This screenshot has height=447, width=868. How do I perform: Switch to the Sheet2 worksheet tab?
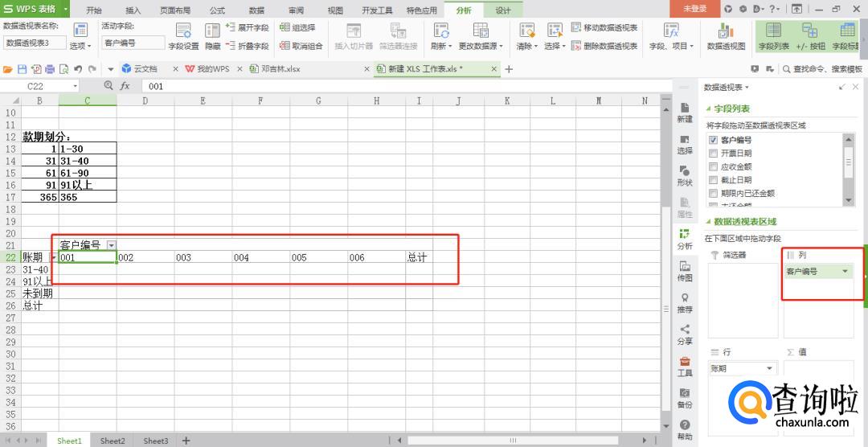(x=113, y=441)
